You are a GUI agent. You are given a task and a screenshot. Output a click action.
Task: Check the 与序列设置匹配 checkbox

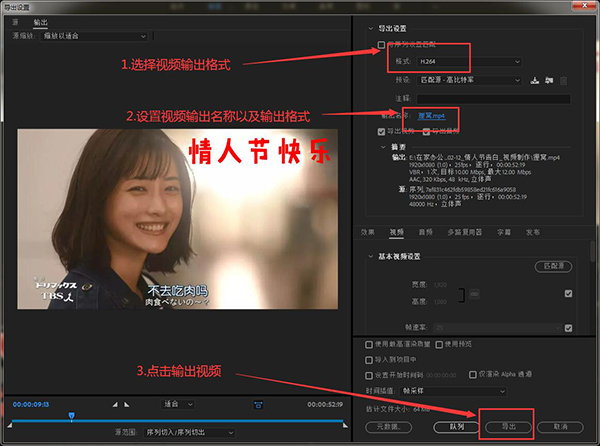pos(381,45)
